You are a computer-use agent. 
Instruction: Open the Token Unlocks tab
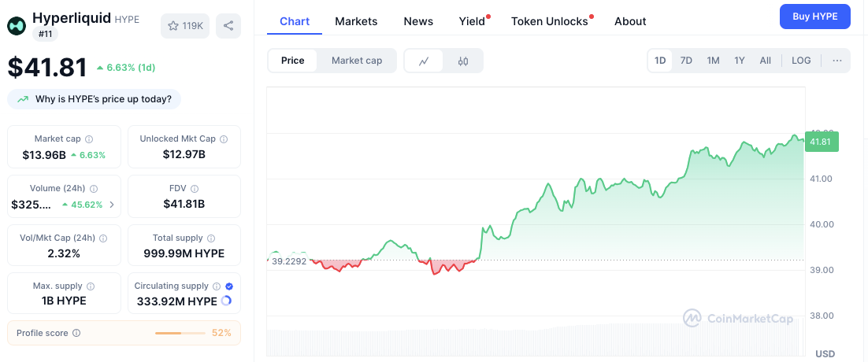click(x=550, y=21)
